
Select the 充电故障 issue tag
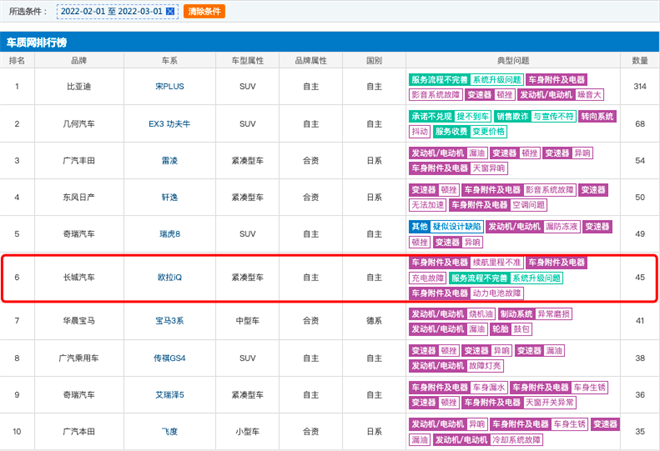click(x=428, y=278)
